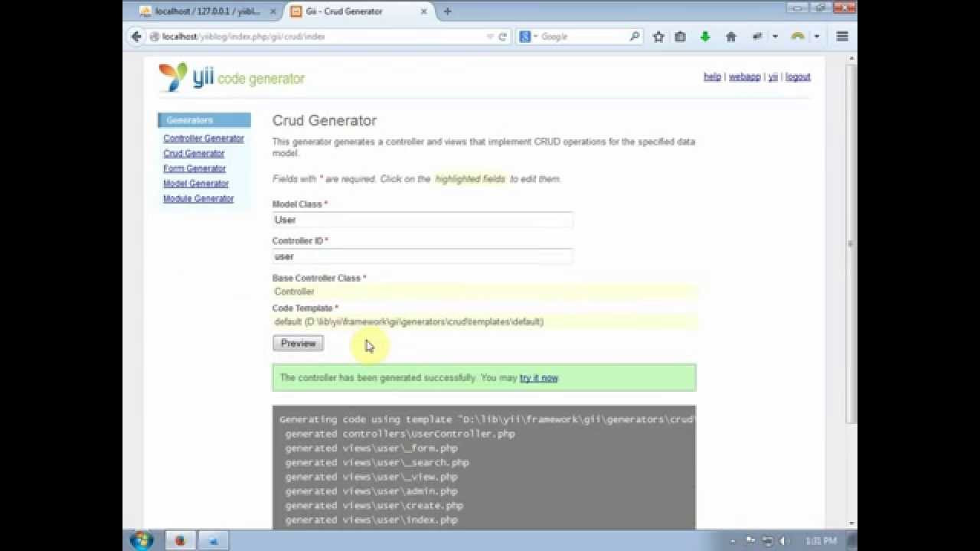The height and width of the screenshot is (551, 980).
Task: Reload the page with the refresh icon
Action: (503, 36)
